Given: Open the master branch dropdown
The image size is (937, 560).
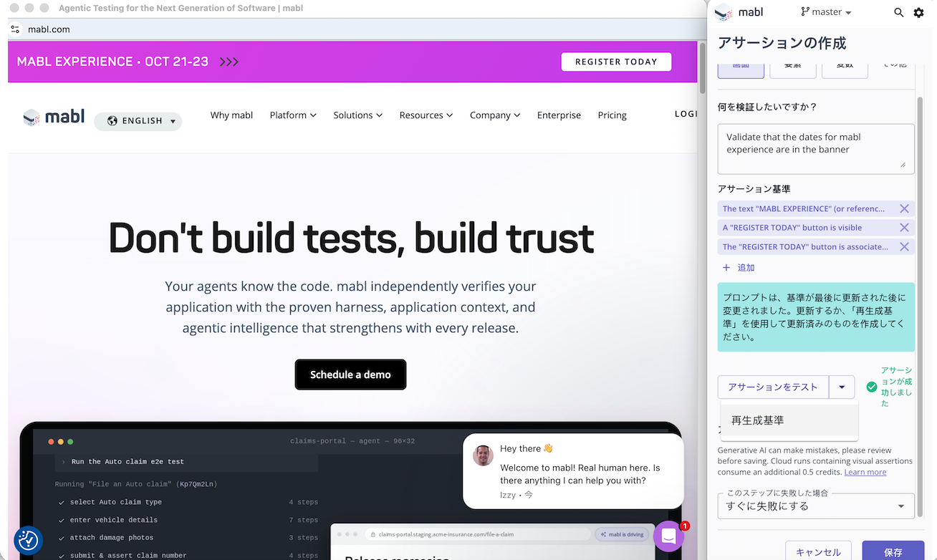Looking at the screenshot, I should [826, 12].
